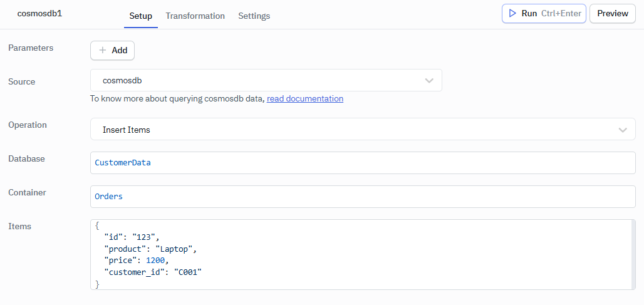The image size is (644, 305).
Task: Click the Items editor scrollbar
Action: pyautogui.click(x=633, y=254)
